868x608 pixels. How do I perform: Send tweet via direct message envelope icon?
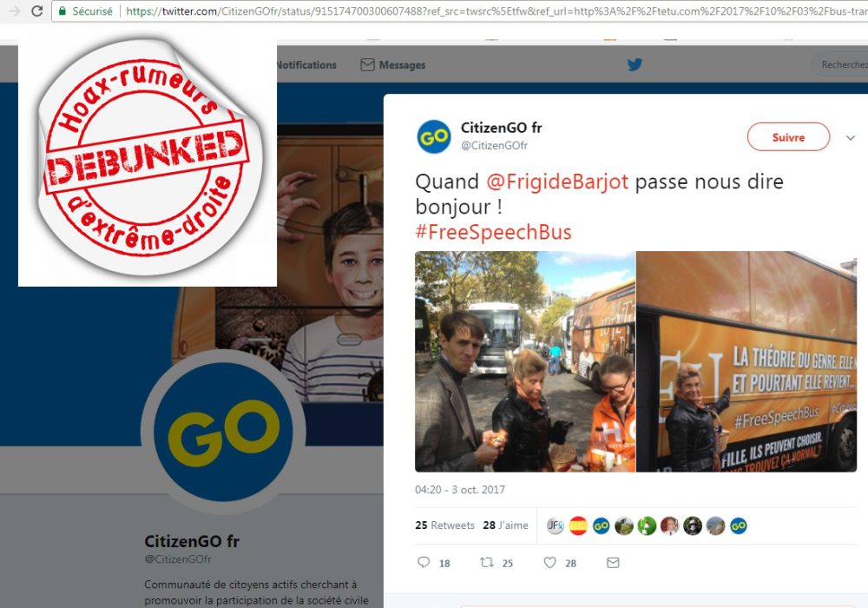[x=613, y=563]
